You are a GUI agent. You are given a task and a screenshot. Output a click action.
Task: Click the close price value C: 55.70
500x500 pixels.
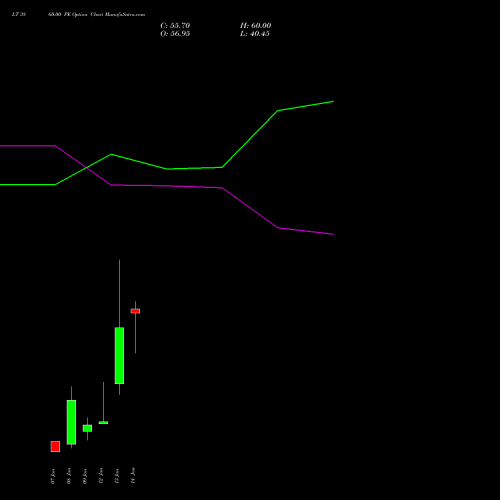click(x=175, y=26)
